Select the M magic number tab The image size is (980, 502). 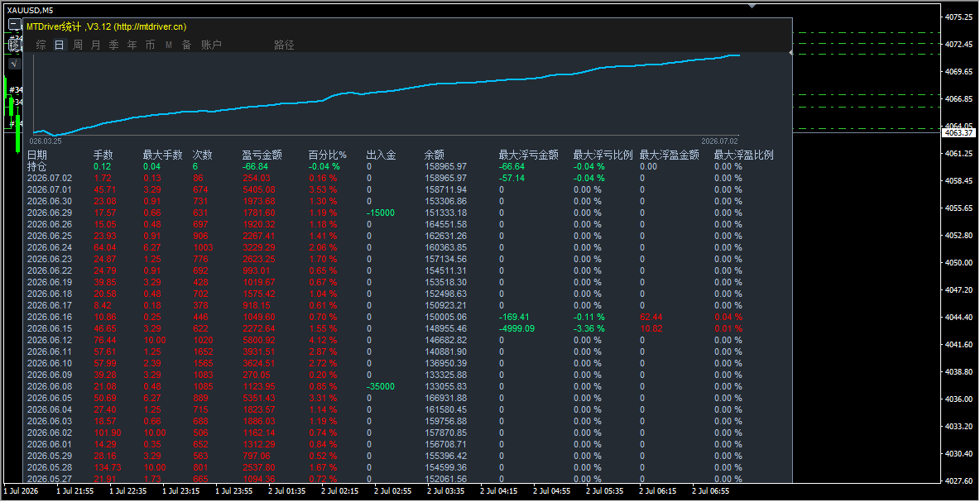point(169,45)
